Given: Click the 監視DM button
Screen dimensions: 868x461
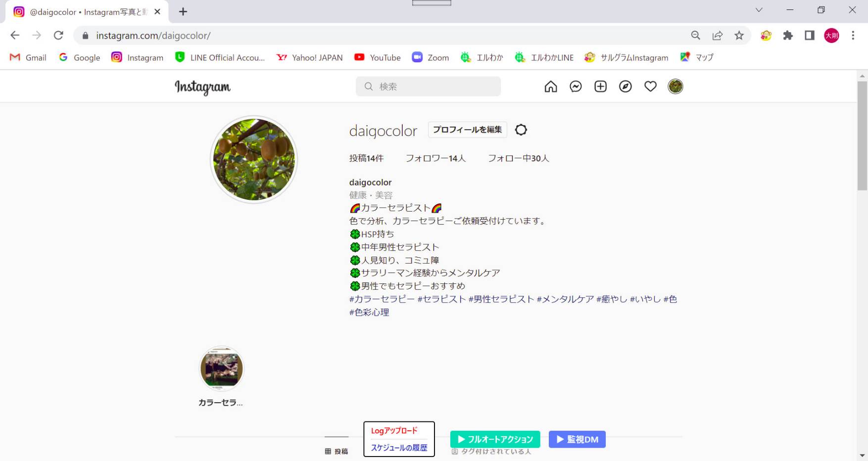Looking at the screenshot, I should click(577, 439).
